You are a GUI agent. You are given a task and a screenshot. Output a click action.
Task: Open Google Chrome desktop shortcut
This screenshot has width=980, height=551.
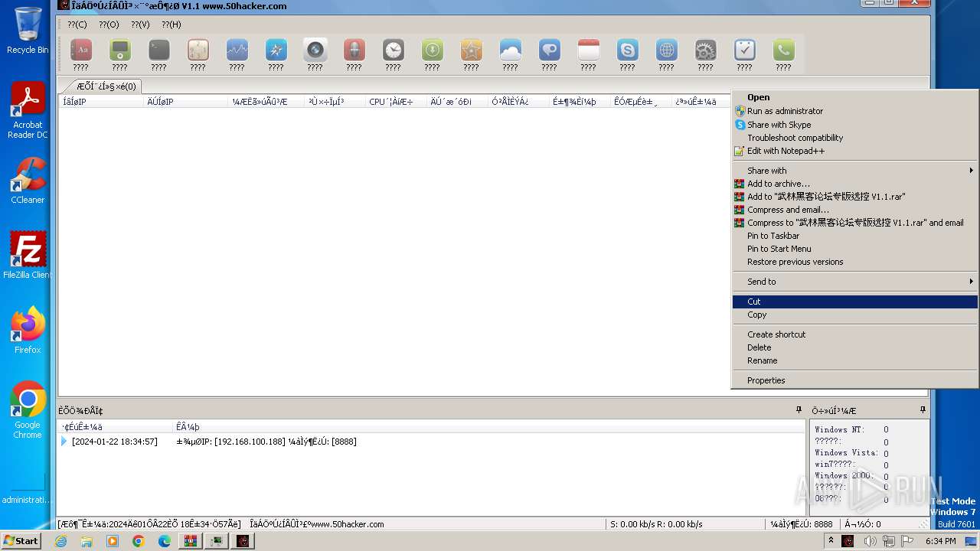pos(28,409)
